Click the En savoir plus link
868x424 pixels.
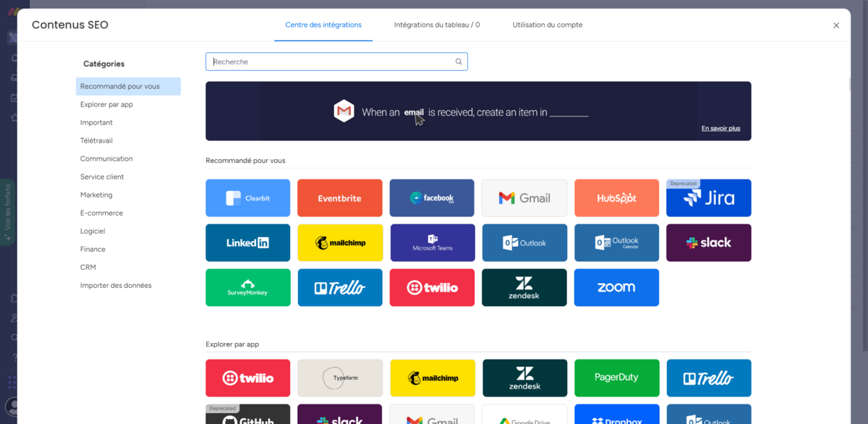point(720,128)
